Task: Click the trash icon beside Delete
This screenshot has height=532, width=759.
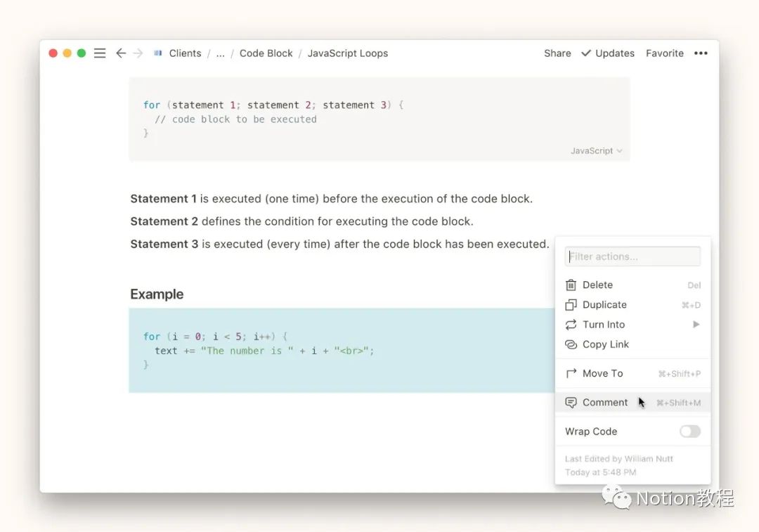Action: coord(571,285)
